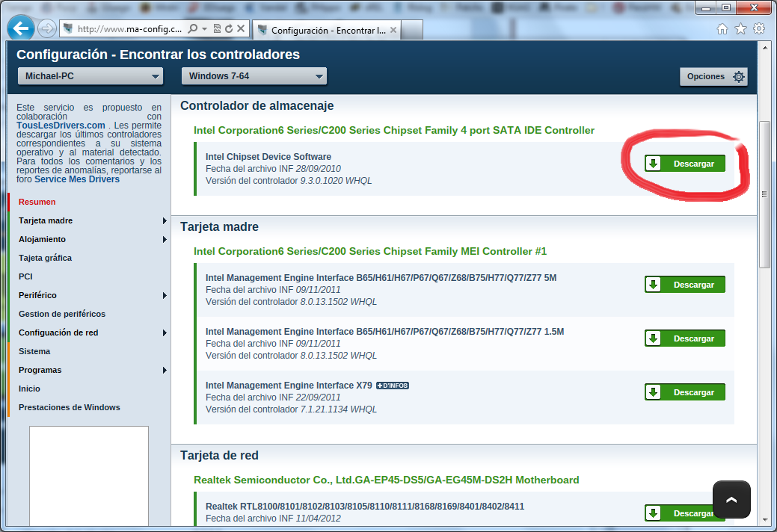Select Tarjeta madre in sidebar
Screen dimensions: 777x532
[x=46, y=220]
